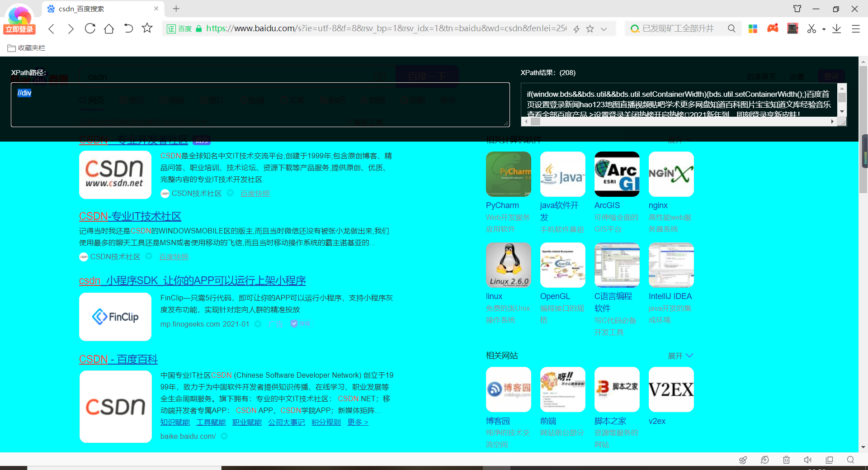Click the 立即登录 login badge
The image size is (868, 470).
[x=19, y=29]
